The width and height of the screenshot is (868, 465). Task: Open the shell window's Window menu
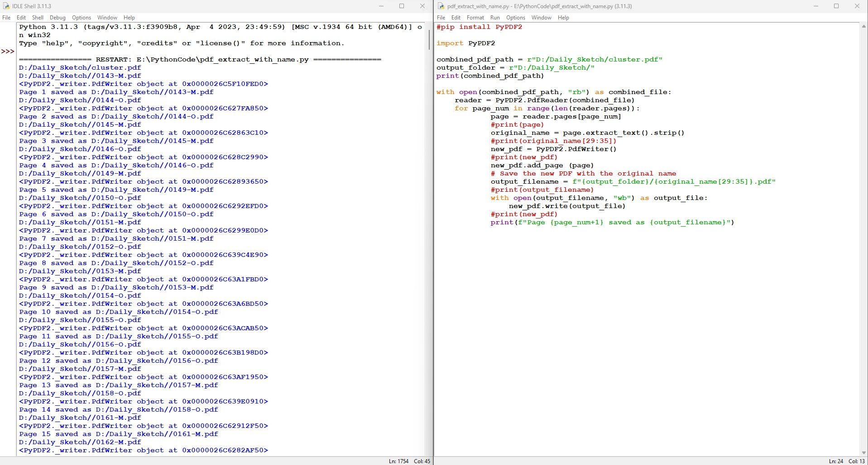[x=107, y=18]
